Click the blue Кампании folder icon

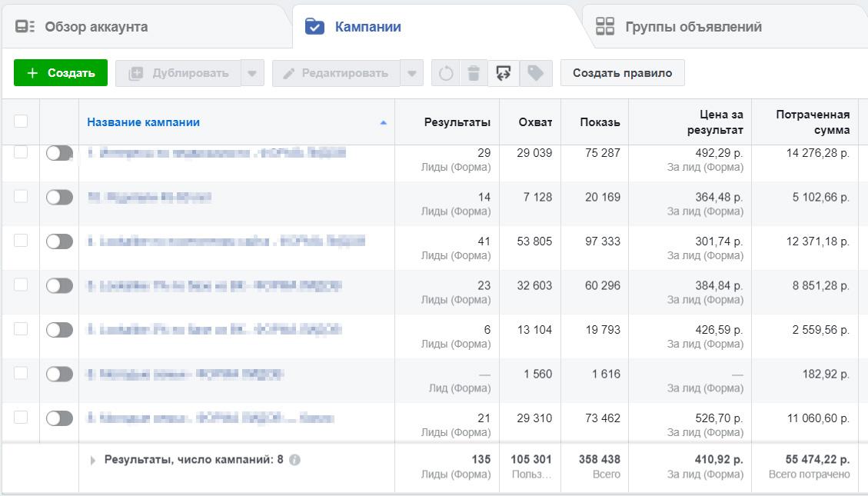(314, 25)
